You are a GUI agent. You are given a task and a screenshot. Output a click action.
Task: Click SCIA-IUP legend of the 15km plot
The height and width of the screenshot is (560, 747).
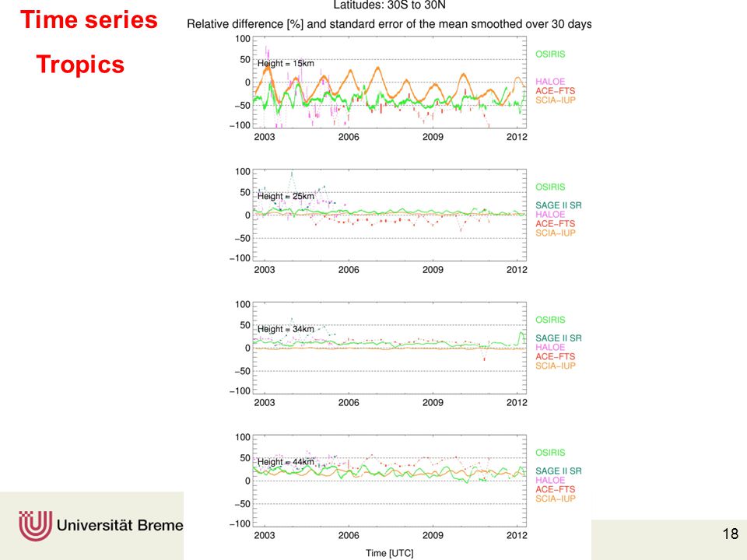tap(556, 100)
